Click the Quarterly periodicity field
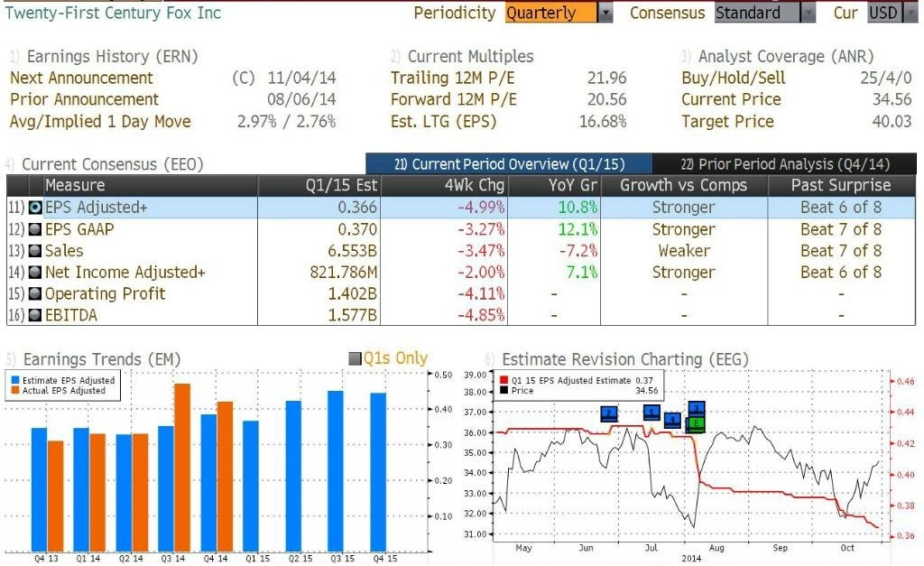This screenshot has height=566, width=924. click(x=551, y=13)
